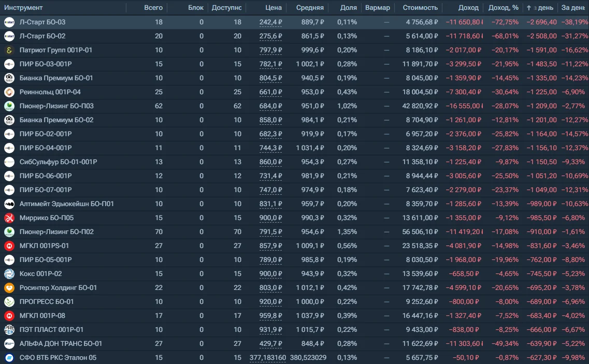The height and width of the screenshot is (364, 589).
Task: Click the Пионер-Лизинг БО-П02 logo icon
Action: 9,232
